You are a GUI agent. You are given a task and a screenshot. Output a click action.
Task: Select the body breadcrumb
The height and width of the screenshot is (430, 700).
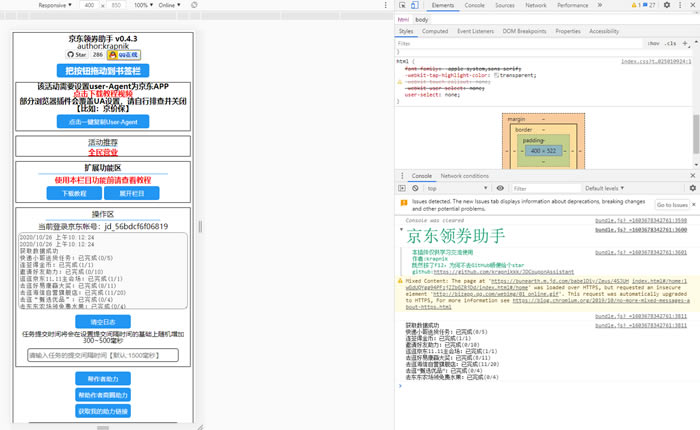tap(421, 20)
